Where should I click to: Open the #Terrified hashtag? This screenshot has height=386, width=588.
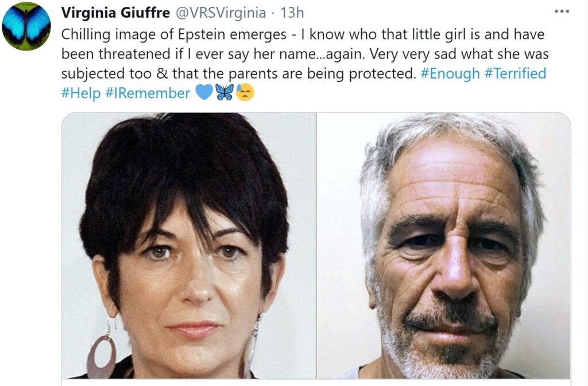click(515, 73)
